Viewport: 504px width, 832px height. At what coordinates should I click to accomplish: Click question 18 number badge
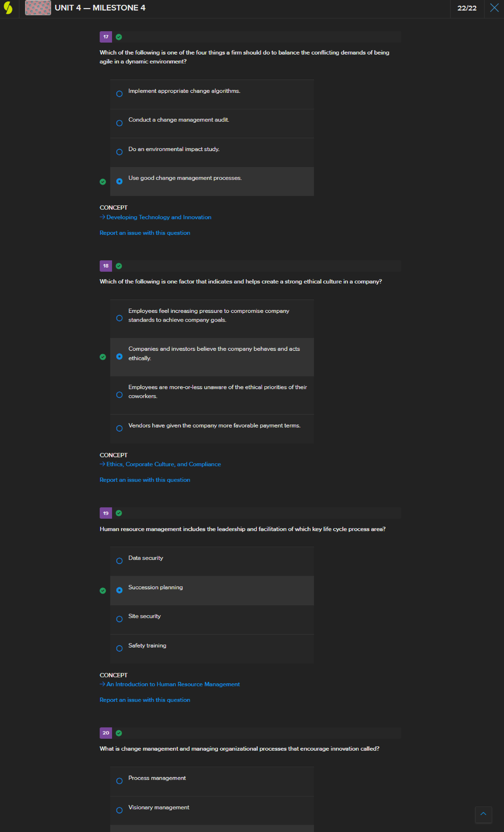point(106,266)
